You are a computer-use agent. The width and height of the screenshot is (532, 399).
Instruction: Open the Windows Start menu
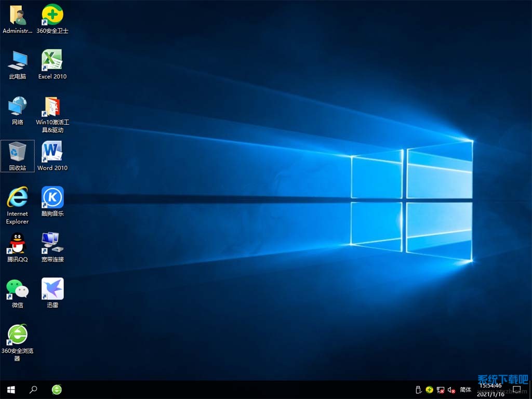tap(11, 390)
